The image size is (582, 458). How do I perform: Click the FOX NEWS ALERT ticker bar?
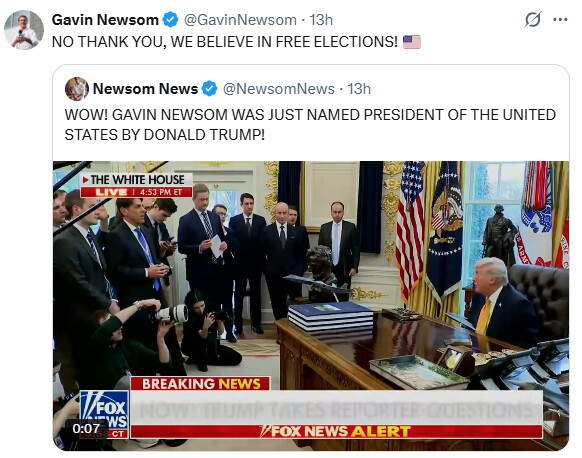(336, 431)
